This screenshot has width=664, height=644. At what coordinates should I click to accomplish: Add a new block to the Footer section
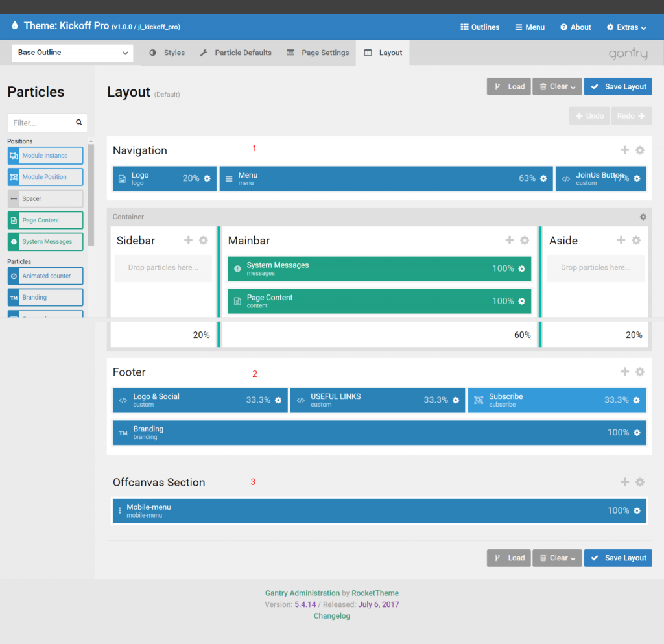[624, 372]
